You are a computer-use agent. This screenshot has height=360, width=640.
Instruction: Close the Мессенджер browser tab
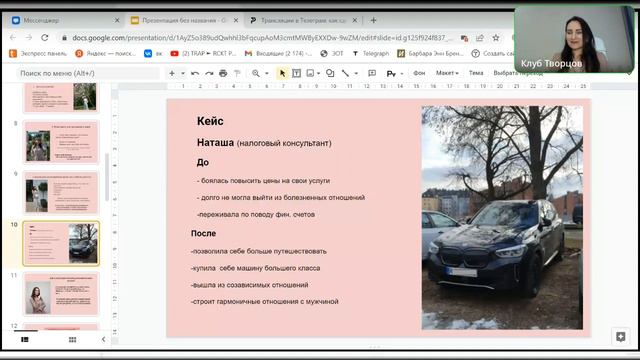point(117,20)
